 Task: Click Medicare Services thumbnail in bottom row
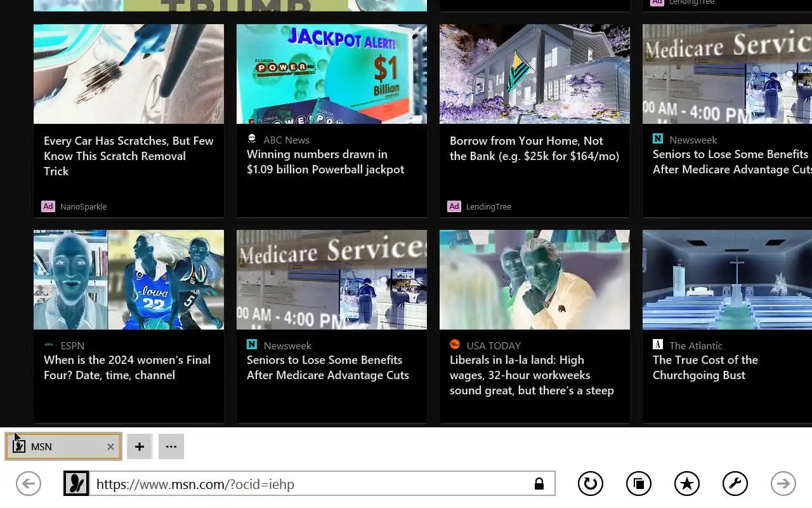(x=332, y=279)
